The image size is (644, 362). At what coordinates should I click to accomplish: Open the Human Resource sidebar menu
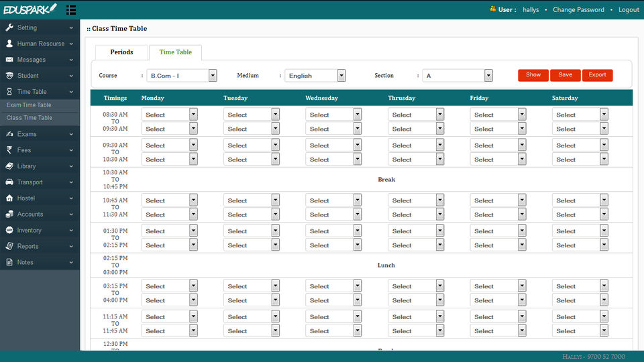[x=40, y=44]
